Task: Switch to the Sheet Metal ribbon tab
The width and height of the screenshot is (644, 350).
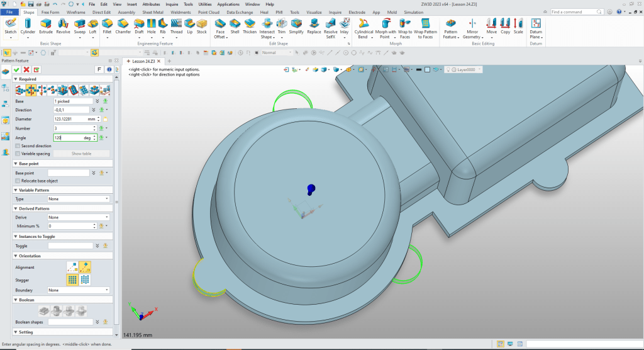Action: (152, 12)
